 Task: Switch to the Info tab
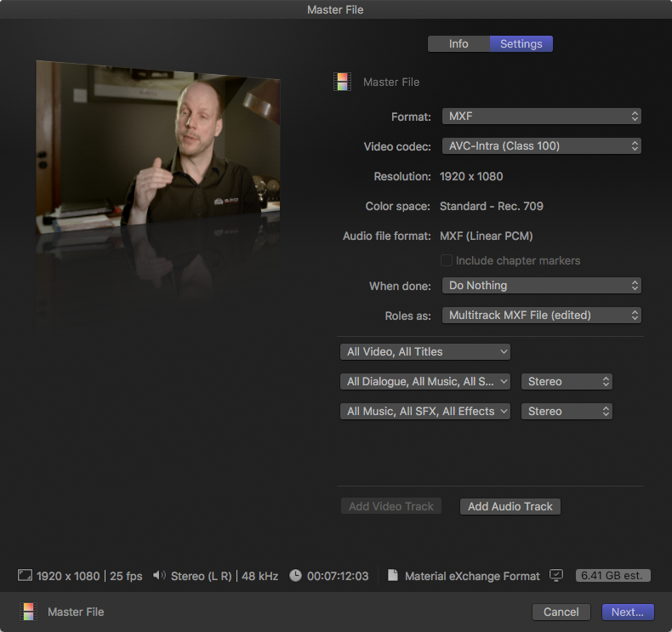pos(458,43)
